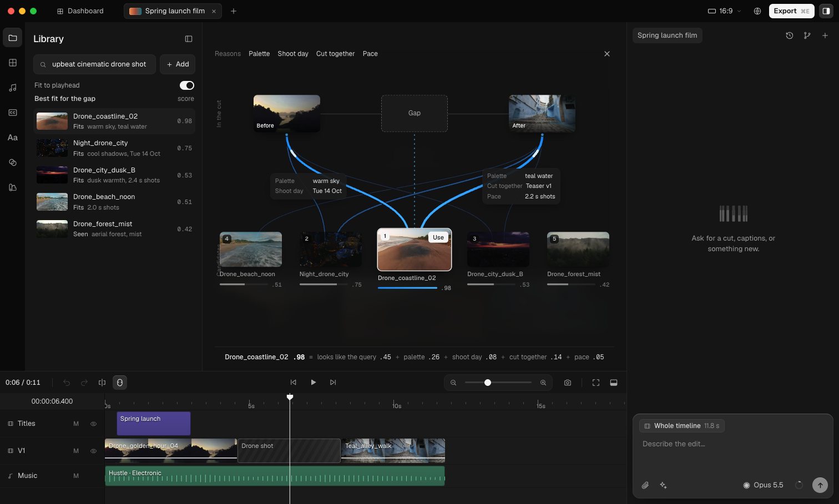
Task: Select Night_drone_city in Library list
Action: pos(114,148)
